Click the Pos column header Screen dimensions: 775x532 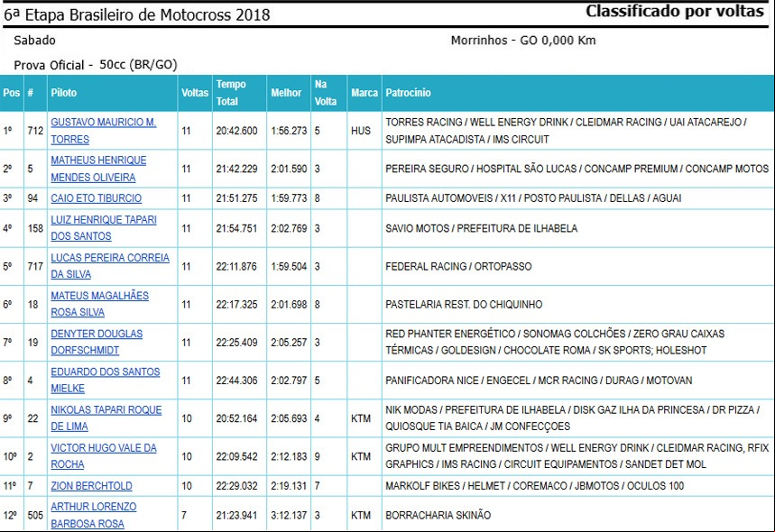pos(12,93)
